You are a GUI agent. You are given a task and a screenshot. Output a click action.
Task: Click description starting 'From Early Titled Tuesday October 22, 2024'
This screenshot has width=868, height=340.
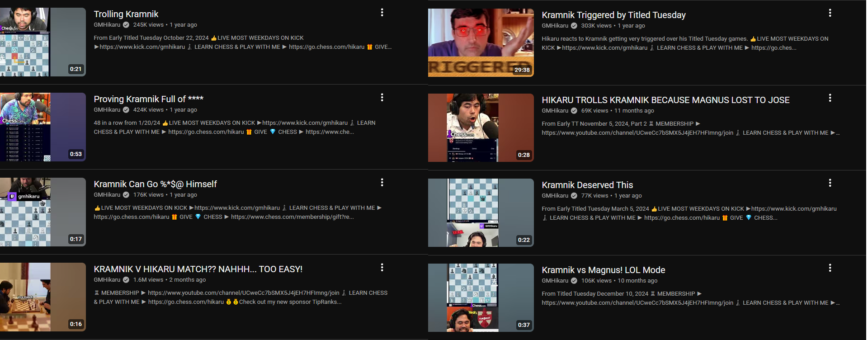tap(243, 42)
